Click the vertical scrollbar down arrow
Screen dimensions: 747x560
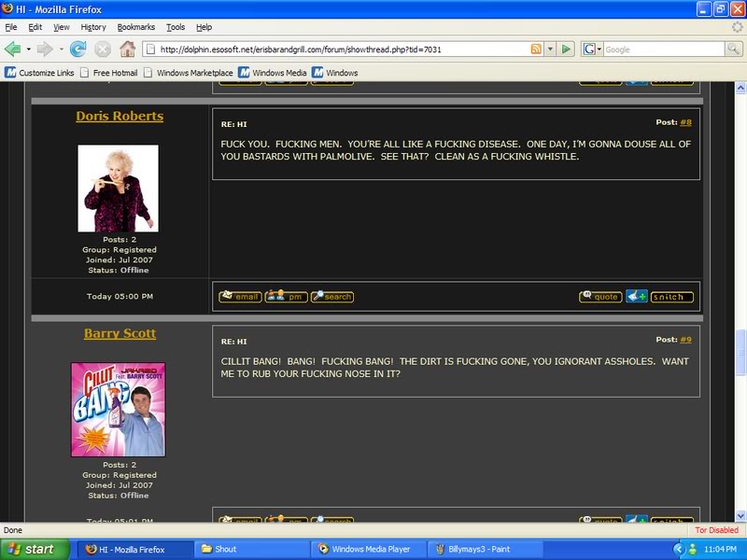pos(740,515)
